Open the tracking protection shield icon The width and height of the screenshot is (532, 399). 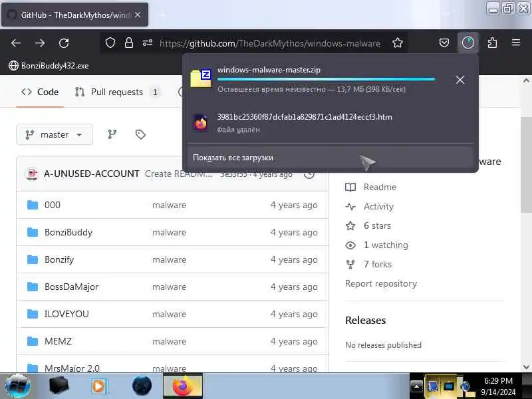110,43
